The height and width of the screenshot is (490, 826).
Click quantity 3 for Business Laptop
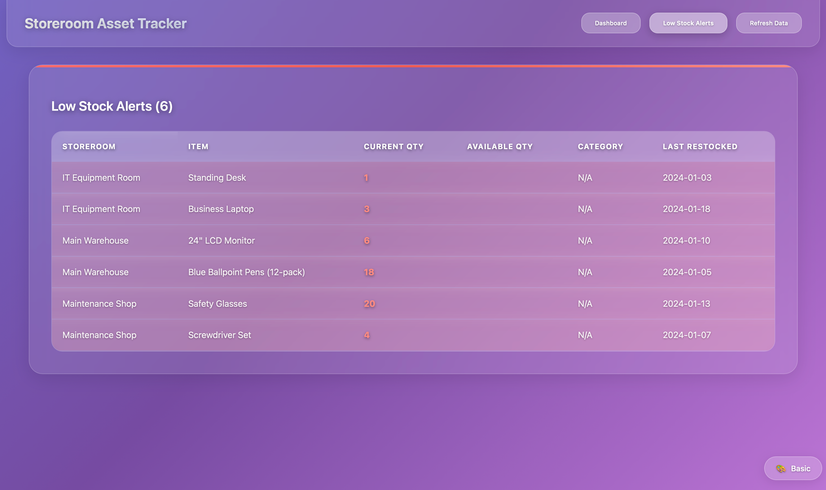(x=367, y=209)
